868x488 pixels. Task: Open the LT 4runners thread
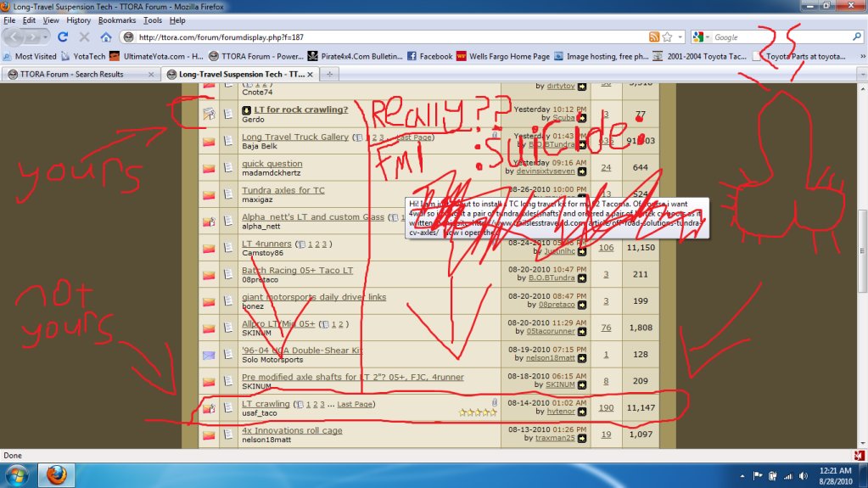pyautogui.click(x=266, y=244)
